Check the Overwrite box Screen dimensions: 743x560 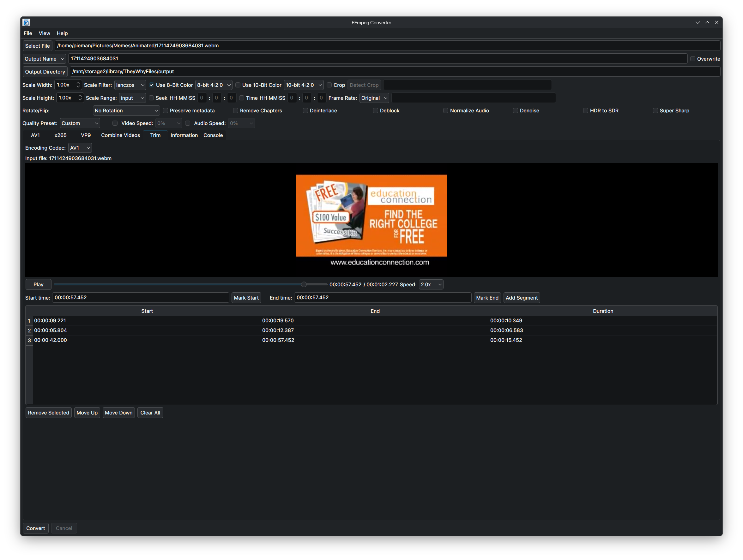pyautogui.click(x=692, y=59)
